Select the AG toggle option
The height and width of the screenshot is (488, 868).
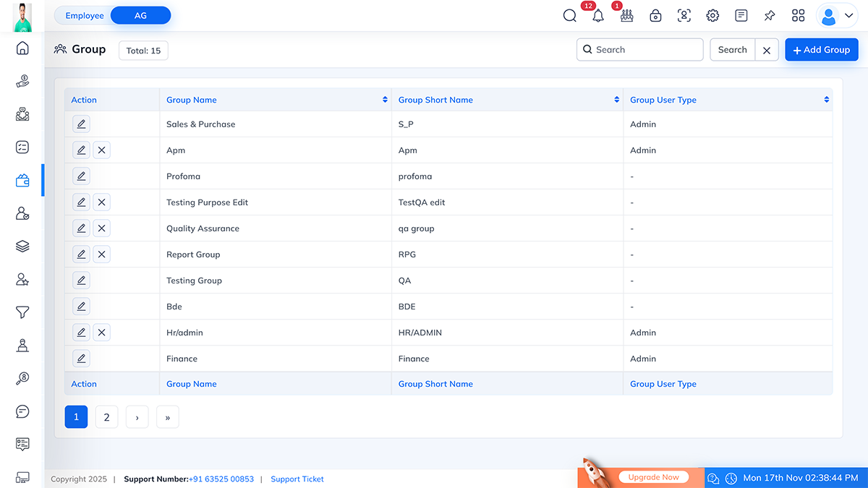pos(140,15)
